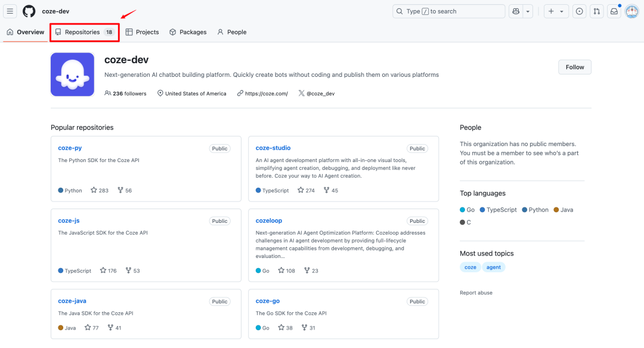644x348 pixels.
Task: Switch to the Projects tab
Action: click(143, 32)
